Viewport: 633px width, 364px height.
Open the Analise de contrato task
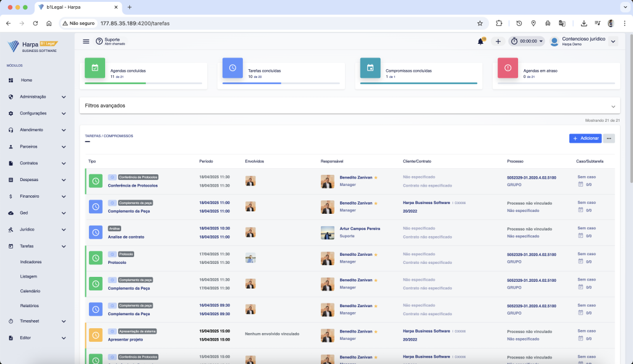pyautogui.click(x=126, y=237)
